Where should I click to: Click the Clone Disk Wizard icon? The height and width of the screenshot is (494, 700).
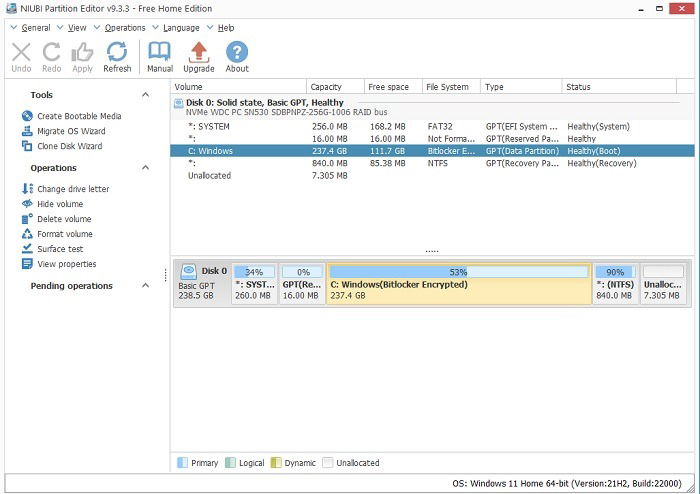coord(27,146)
